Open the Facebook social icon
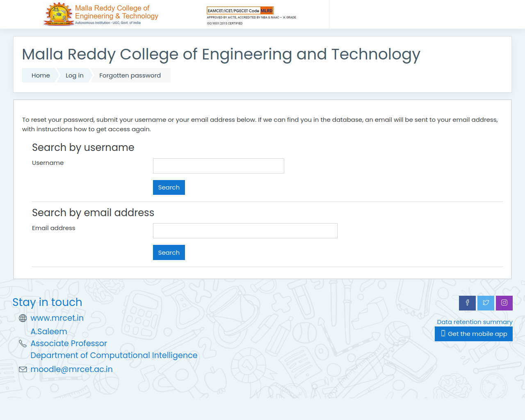Viewport: 525px width, 420px height. [467, 303]
